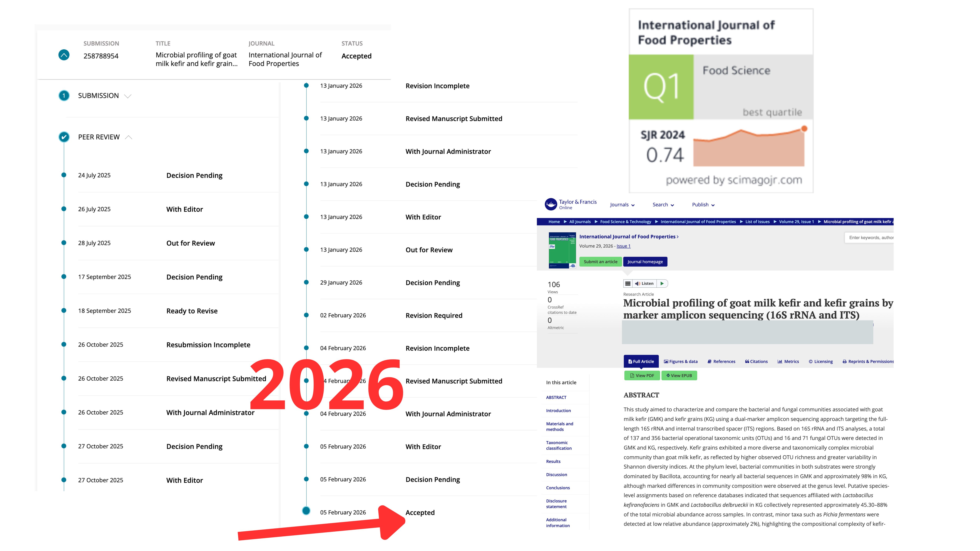Viewport: 980px width, 551px height.
Task: Collapse the PEER REVIEW section chevron
Action: [x=129, y=137]
